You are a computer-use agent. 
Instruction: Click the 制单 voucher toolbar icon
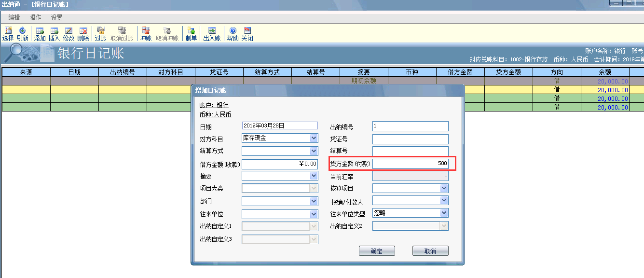[x=191, y=31]
